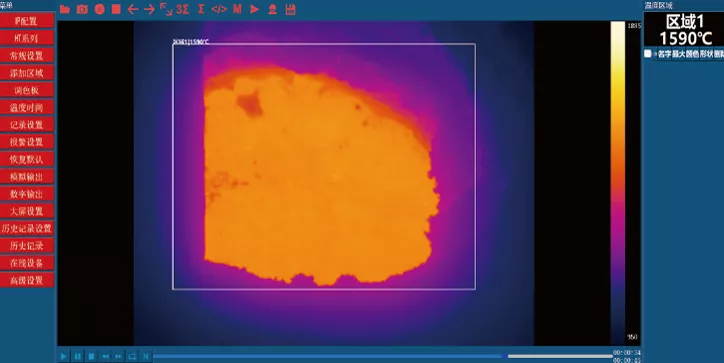
Task: Click the 名字 column header
Action: (x=664, y=54)
